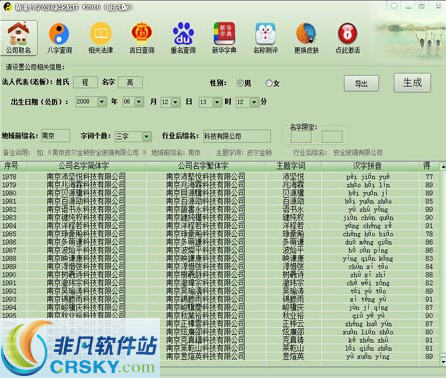446x378 pixels.
Task: Click the 更换皮肤 skin icon
Action: coord(306,38)
